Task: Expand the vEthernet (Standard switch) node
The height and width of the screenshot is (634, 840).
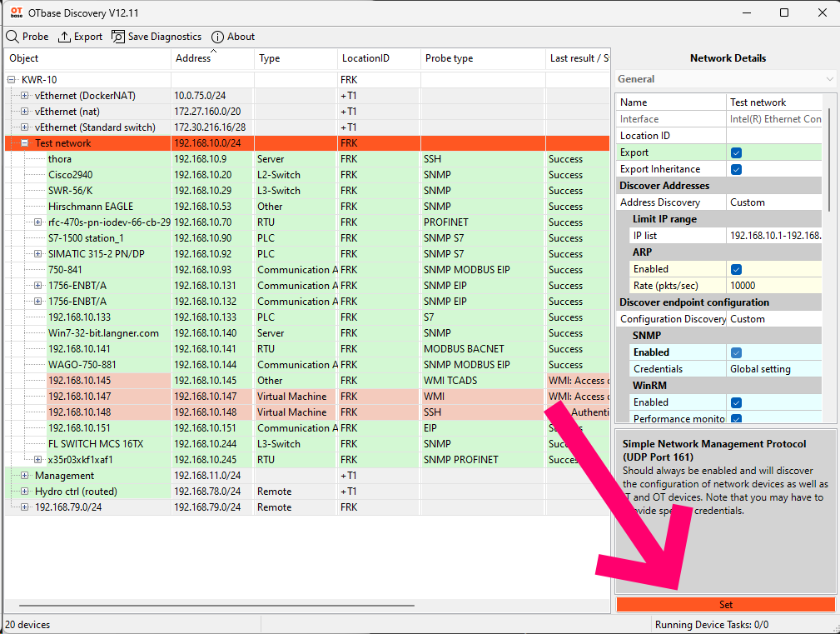Action: point(25,127)
